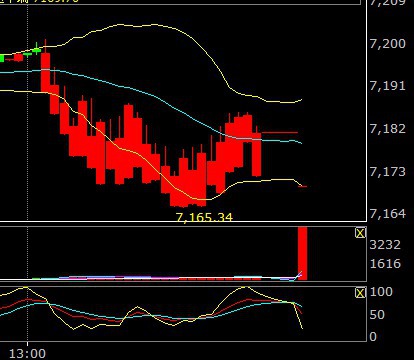Click the 7,164 price axis label

pyautogui.click(x=388, y=213)
